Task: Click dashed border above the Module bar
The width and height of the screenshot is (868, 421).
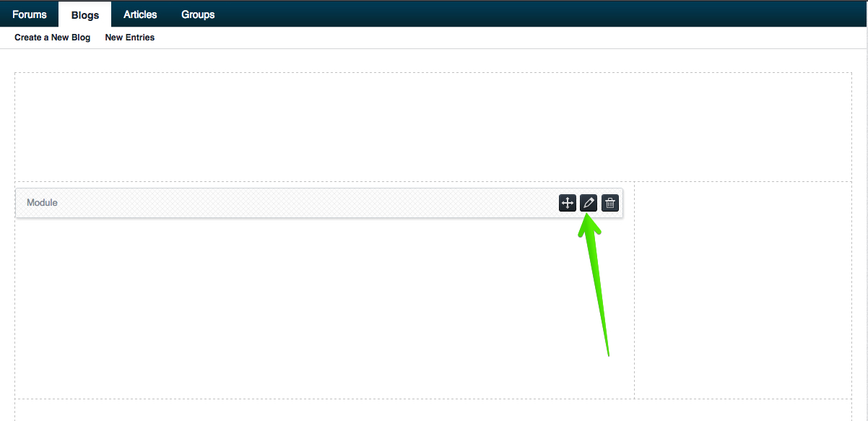Action: click(324, 182)
